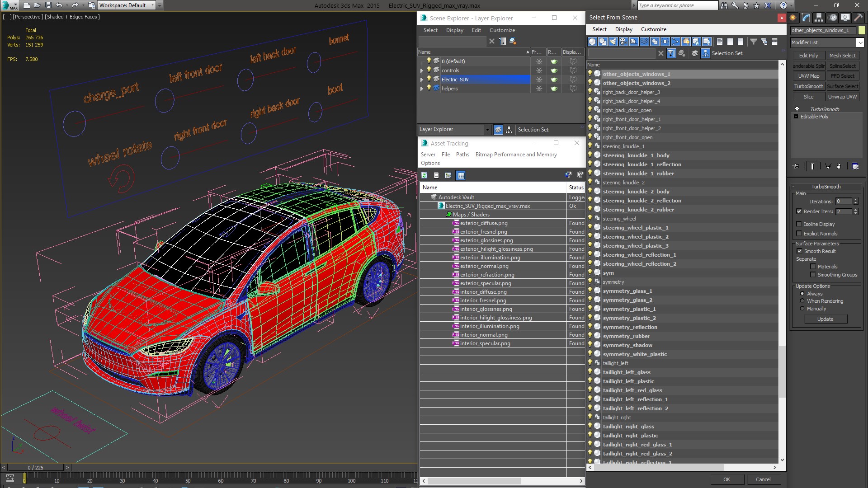Check Separate by Smoothing Groups checkbox
Viewport: 868px width, 488px height.
tap(813, 275)
